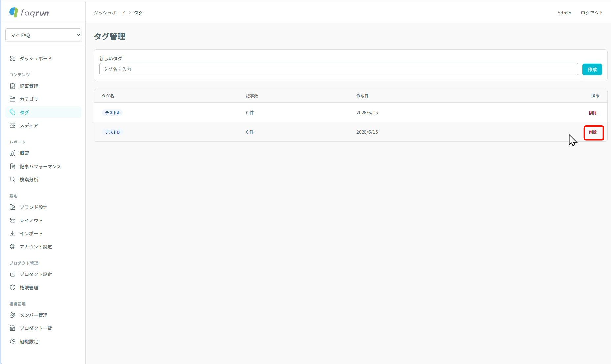This screenshot has width=611, height=364.
Task: Click the 検索分析 magnifier icon
Action: click(13, 179)
